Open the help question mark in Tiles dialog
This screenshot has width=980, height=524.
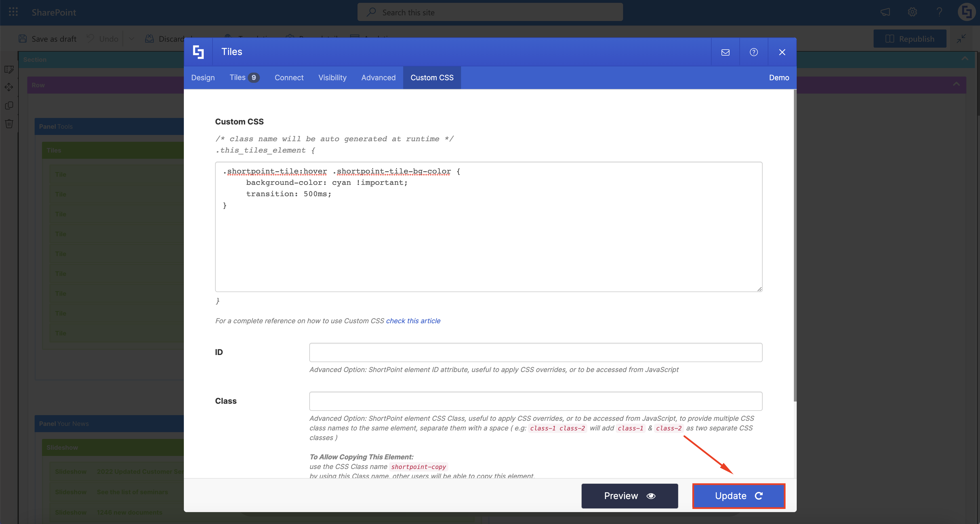(x=753, y=52)
